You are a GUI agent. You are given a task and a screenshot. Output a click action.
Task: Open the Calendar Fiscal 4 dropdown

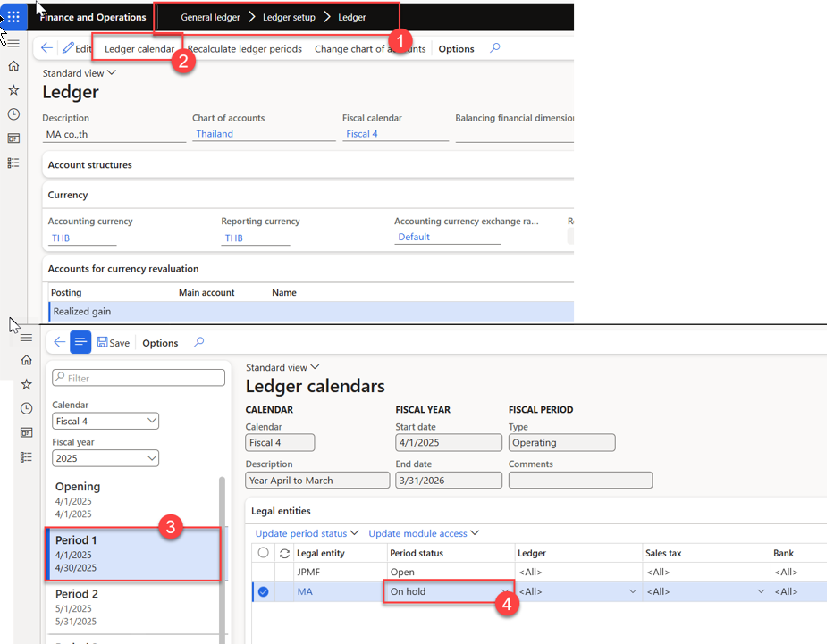[x=105, y=421]
